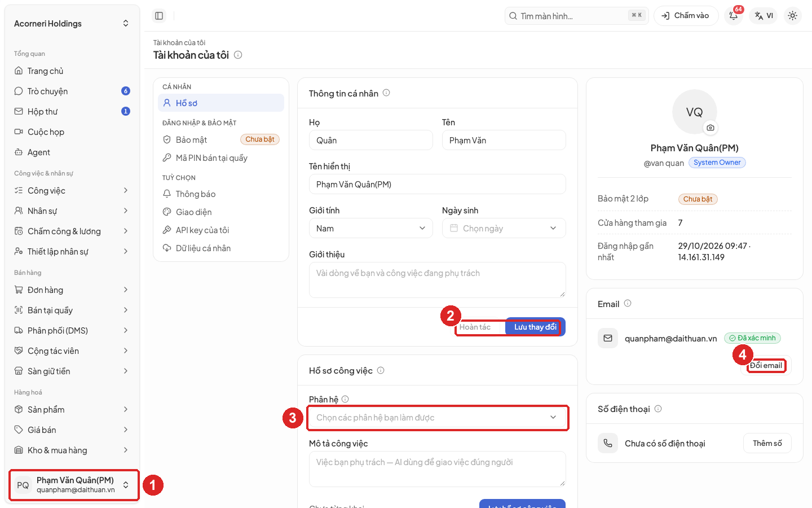Click the info icon next to Thông tin cá nhân
This screenshot has width=812, height=508.
386,93
